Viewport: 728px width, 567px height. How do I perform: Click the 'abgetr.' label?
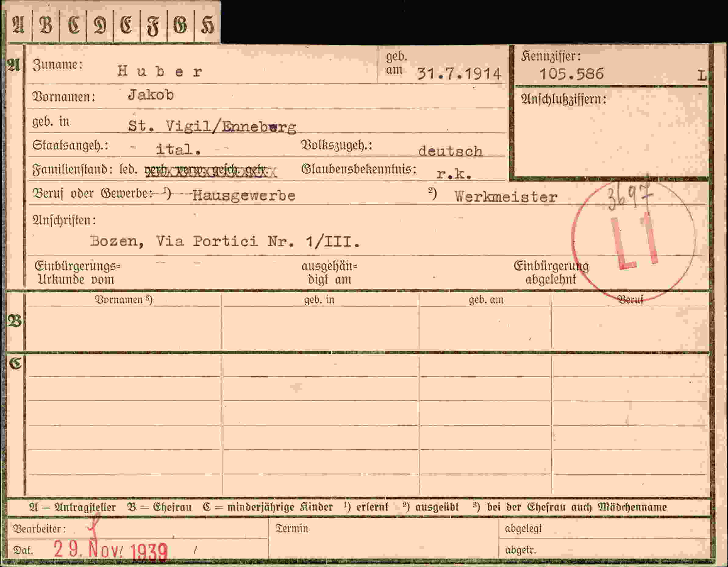point(520,550)
